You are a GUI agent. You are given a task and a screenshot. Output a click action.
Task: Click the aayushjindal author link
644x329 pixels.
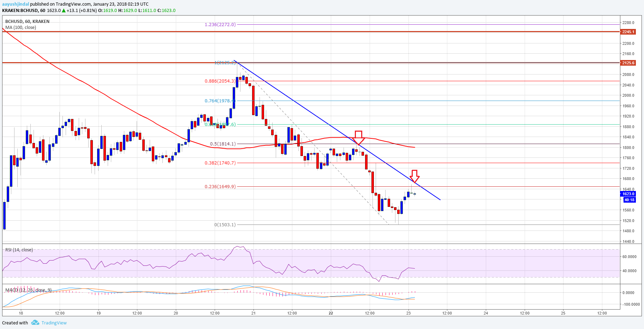coord(16,4)
